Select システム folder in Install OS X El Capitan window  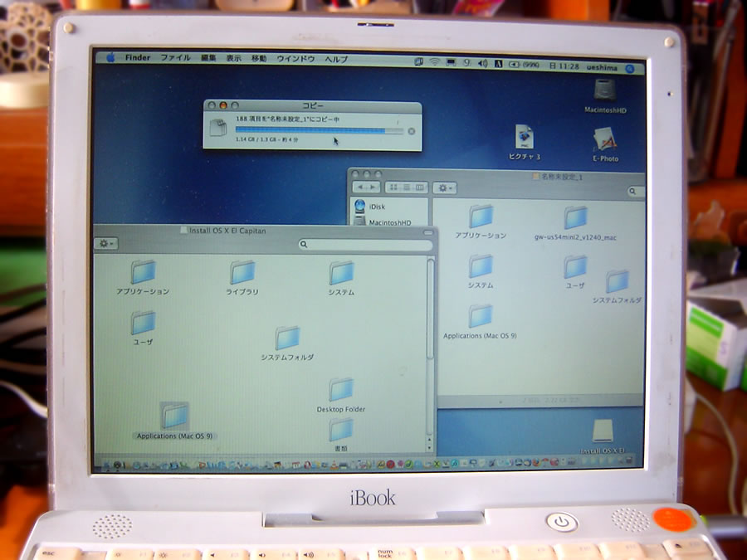point(341,279)
